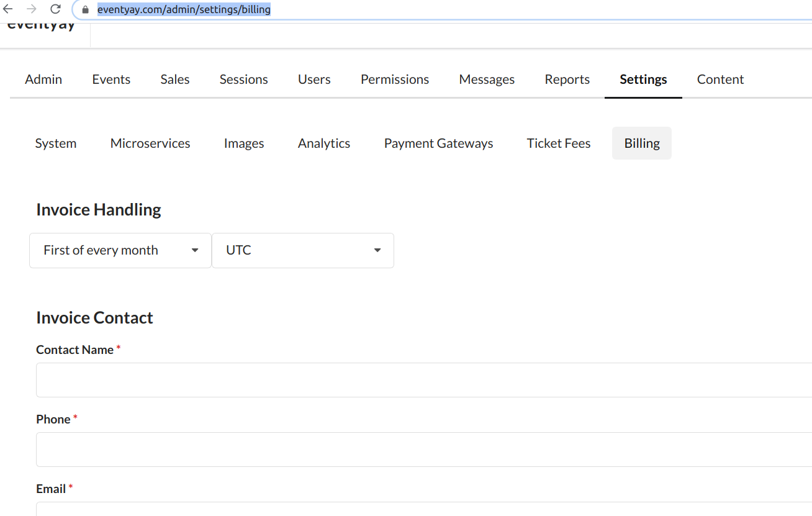
Task: Click the eventyay logo
Action: [41, 26]
